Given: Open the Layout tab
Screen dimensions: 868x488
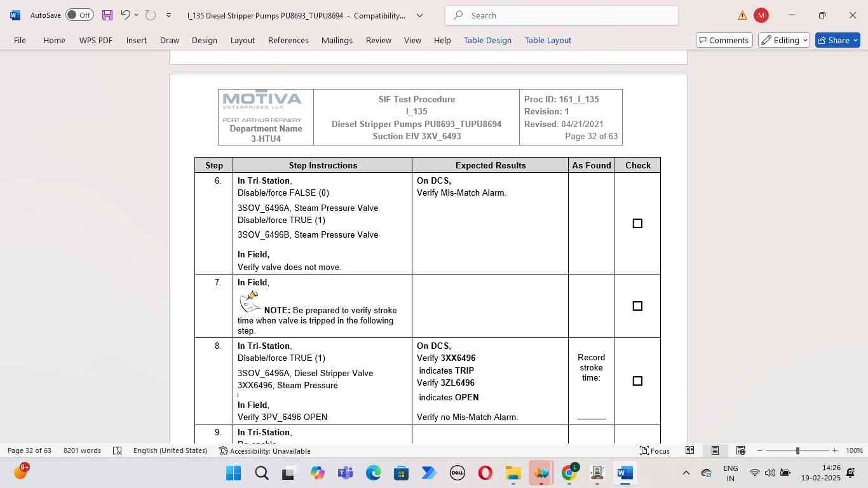Looking at the screenshot, I should click(x=243, y=40).
